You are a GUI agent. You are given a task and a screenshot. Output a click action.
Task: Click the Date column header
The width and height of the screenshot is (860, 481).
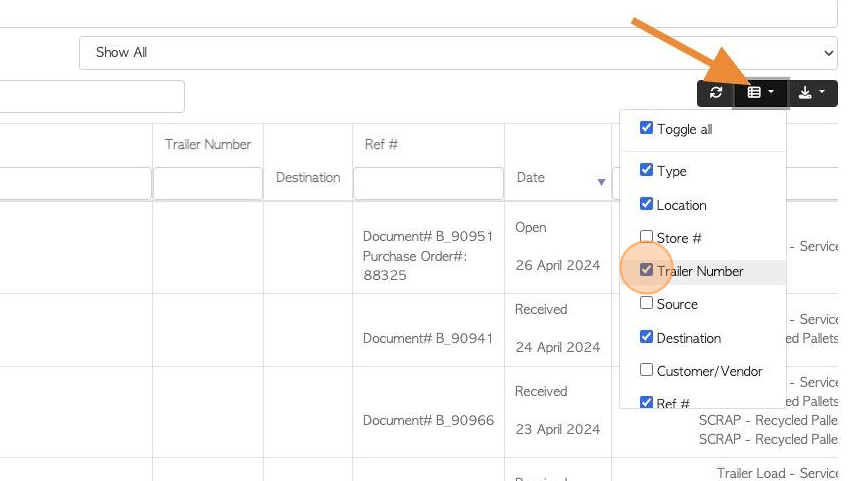(530, 177)
